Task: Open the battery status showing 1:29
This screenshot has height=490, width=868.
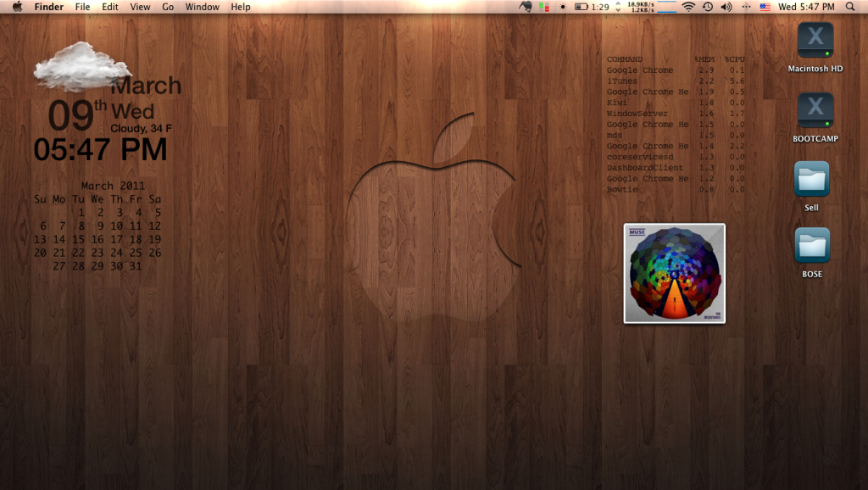Action: click(591, 7)
